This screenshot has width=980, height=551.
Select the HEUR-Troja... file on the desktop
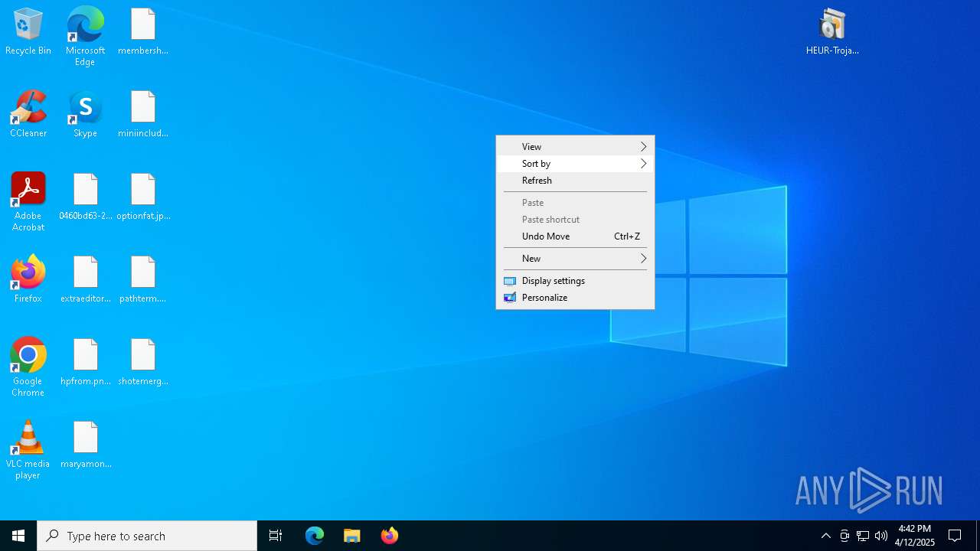coord(832,31)
